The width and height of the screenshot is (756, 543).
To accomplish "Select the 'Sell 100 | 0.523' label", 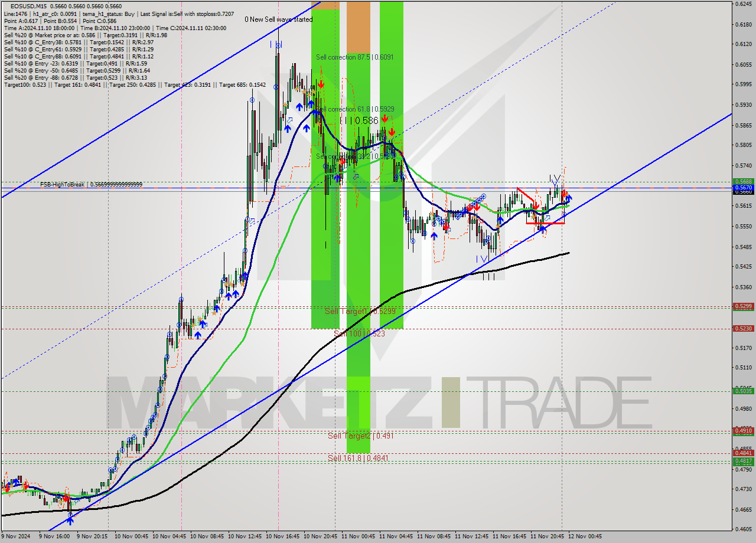I will [x=359, y=333].
